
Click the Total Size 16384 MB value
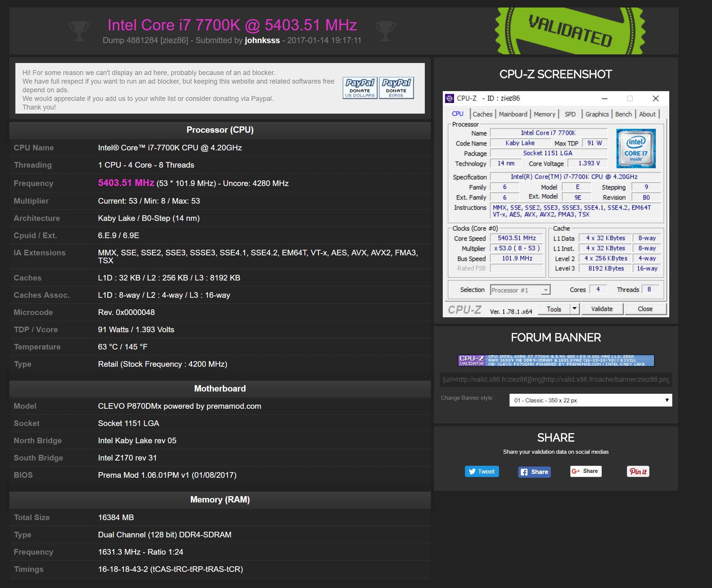tap(116, 517)
